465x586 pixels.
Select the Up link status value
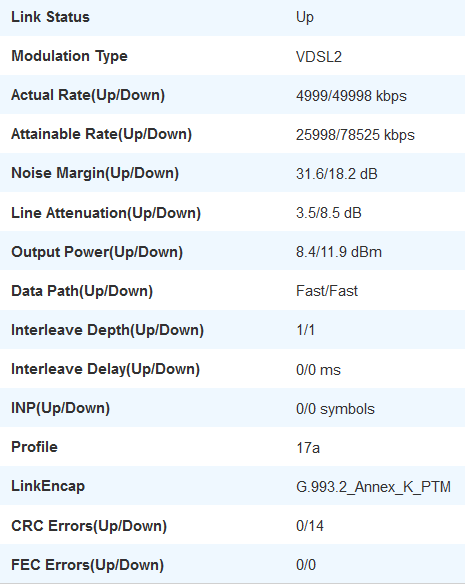point(305,18)
